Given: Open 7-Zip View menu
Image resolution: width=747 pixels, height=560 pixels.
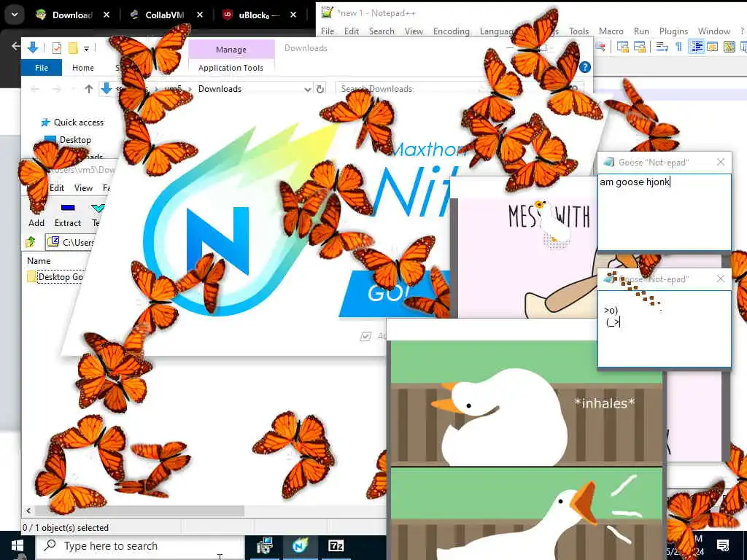Looking at the screenshot, I should tap(83, 188).
